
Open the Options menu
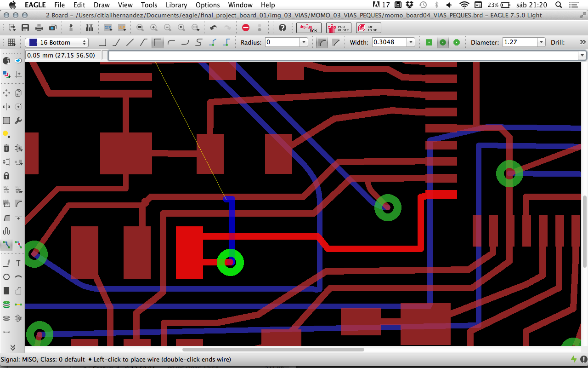(x=208, y=5)
